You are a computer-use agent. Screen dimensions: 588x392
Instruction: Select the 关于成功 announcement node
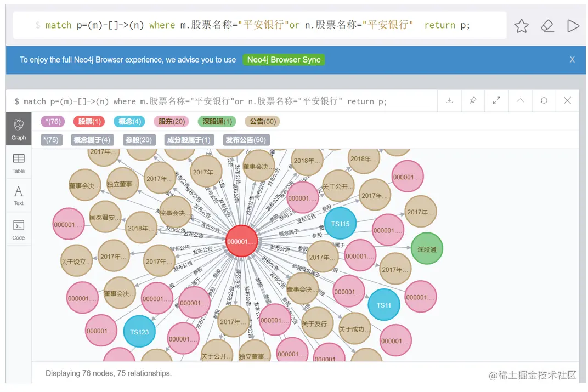354,328
